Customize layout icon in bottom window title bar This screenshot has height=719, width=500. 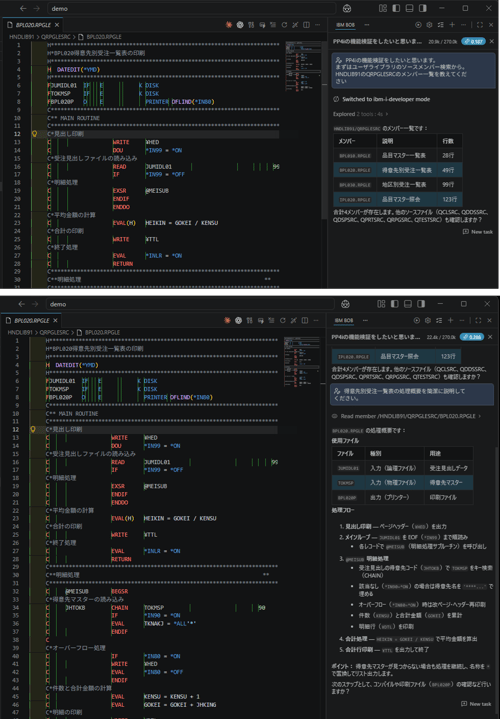[x=381, y=304]
